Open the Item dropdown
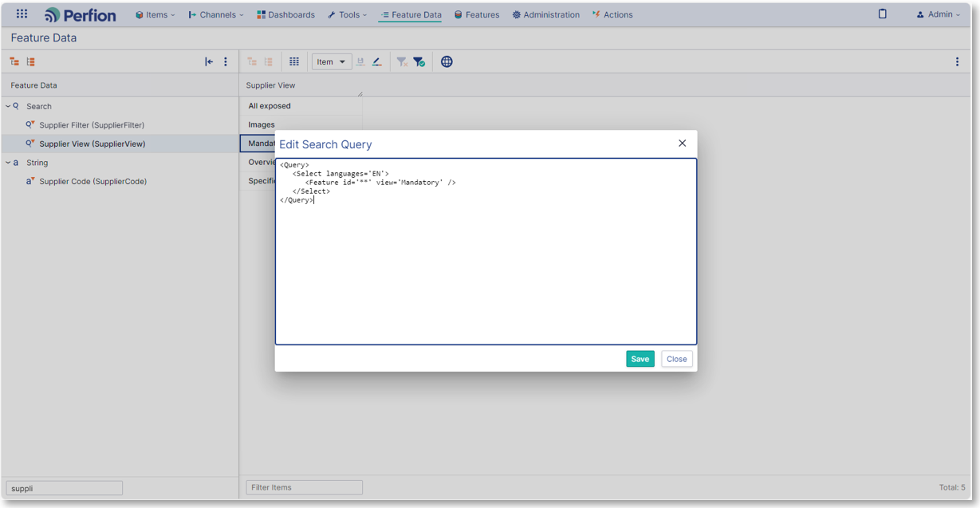This screenshot has width=980, height=508. 332,61
